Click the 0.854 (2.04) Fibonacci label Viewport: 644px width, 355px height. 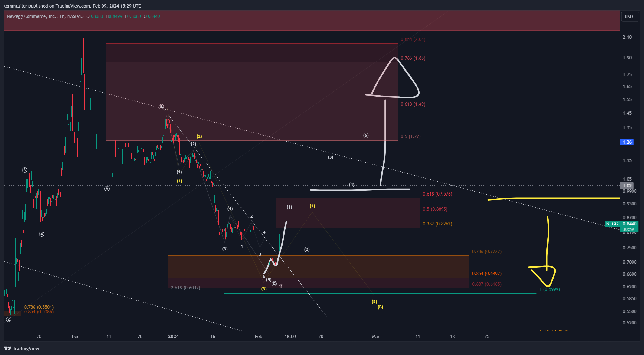click(413, 39)
